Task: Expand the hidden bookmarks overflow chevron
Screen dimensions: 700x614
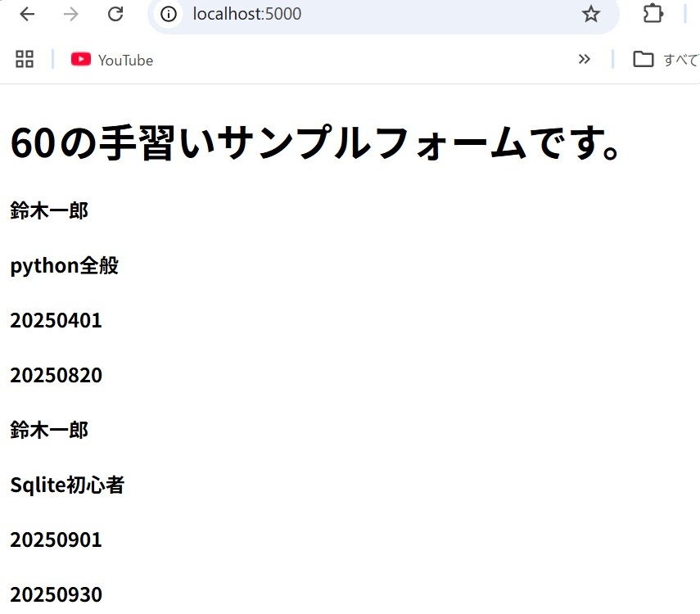Action: (584, 59)
